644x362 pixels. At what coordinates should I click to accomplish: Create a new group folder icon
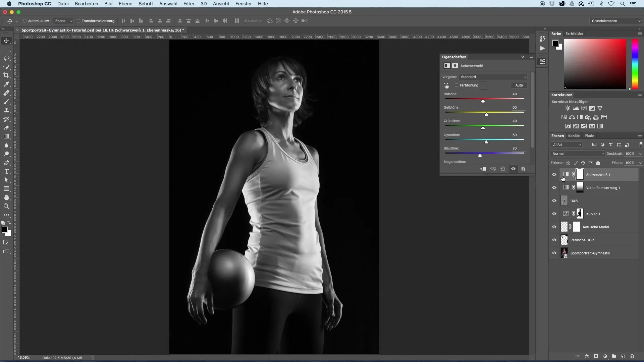pos(614,356)
